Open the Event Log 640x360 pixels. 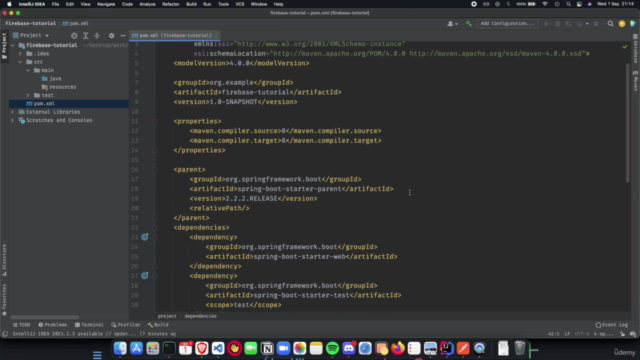(612, 325)
